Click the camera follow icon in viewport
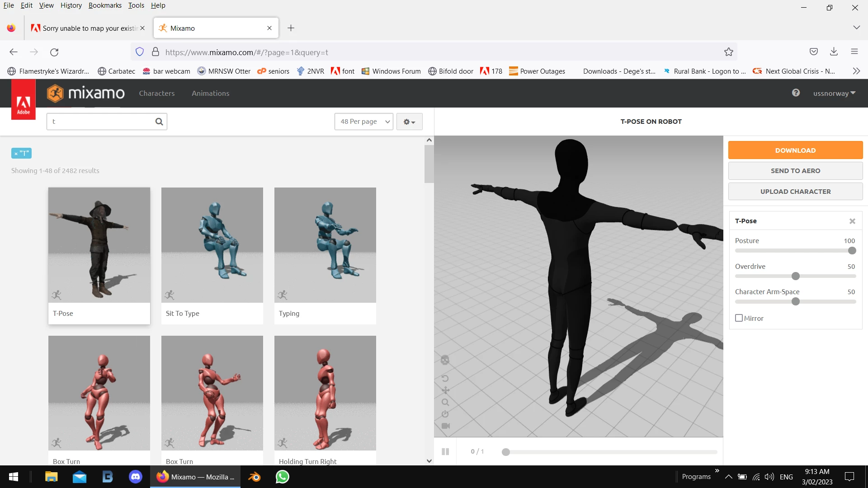The width and height of the screenshot is (868, 488). point(445,426)
